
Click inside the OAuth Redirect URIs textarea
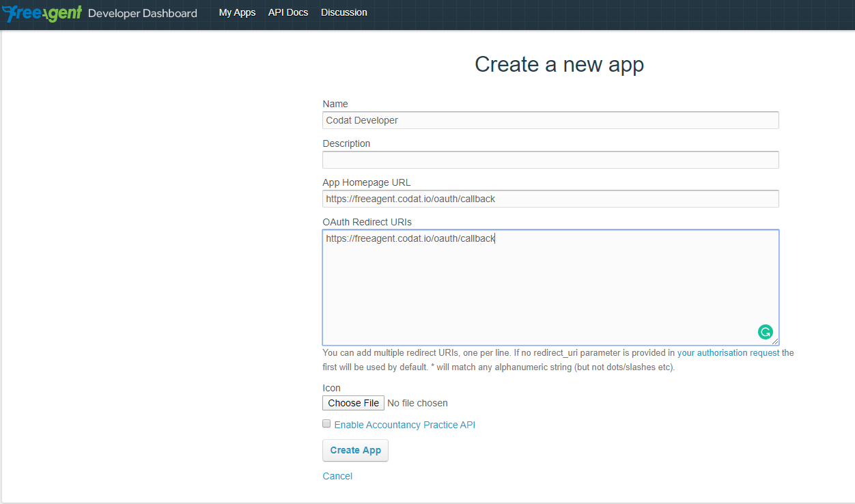[550, 288]
